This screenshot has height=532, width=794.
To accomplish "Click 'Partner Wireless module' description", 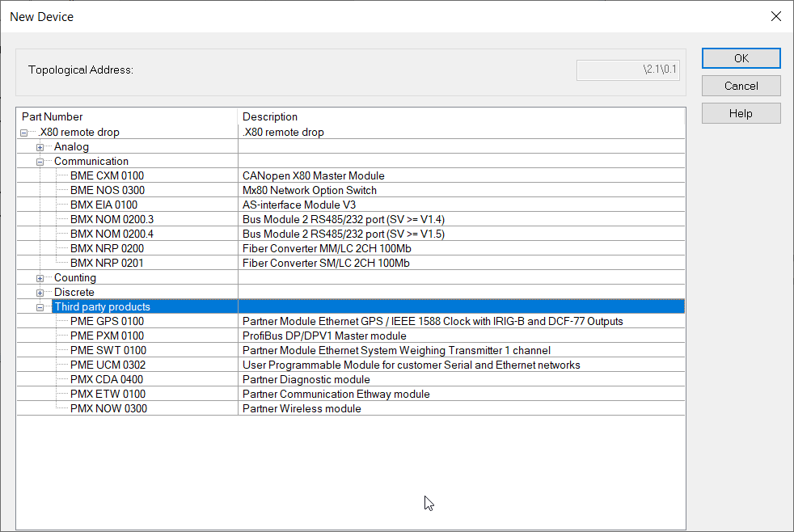I will (x=302, y=408).
